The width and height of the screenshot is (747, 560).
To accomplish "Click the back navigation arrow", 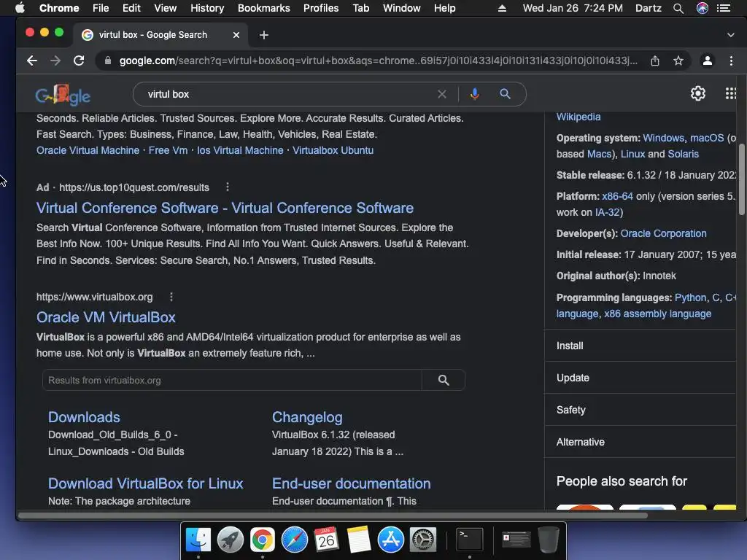I will [32, 61].
